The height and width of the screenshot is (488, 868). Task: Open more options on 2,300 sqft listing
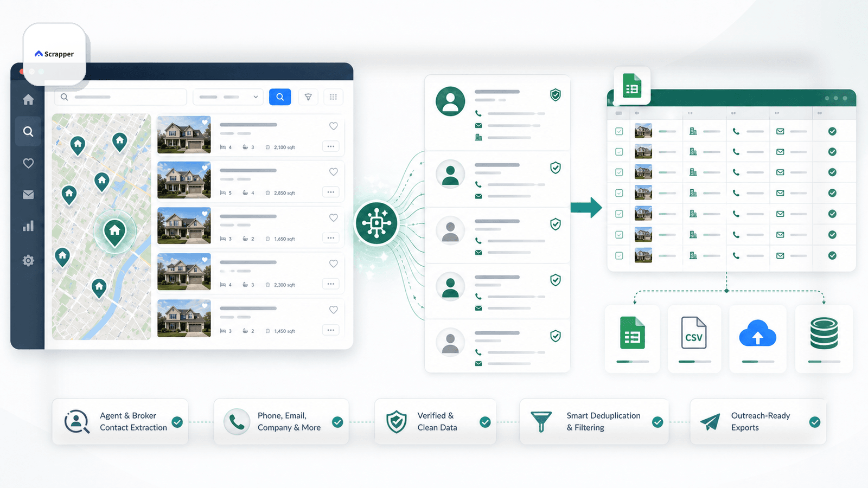tap(331, 284)
